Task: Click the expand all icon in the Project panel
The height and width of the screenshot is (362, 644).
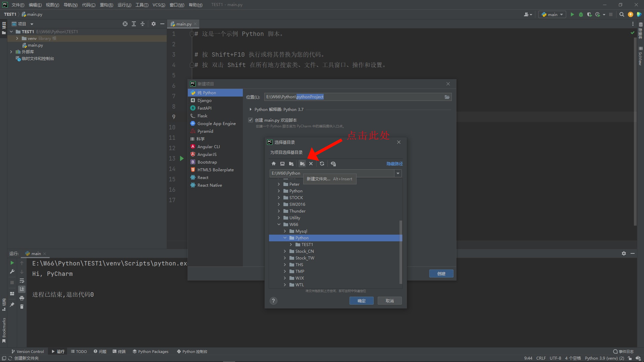Action: (134, 24)
